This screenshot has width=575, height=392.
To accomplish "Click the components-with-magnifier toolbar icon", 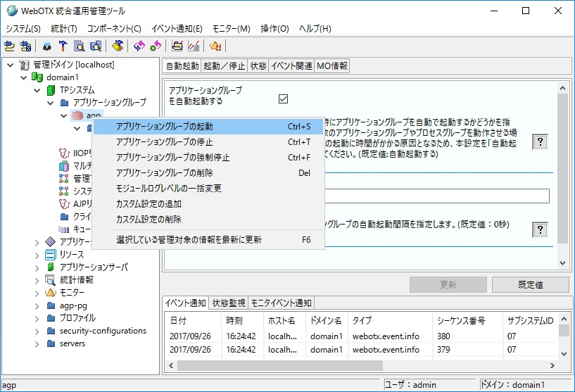I will coord(96,46).
